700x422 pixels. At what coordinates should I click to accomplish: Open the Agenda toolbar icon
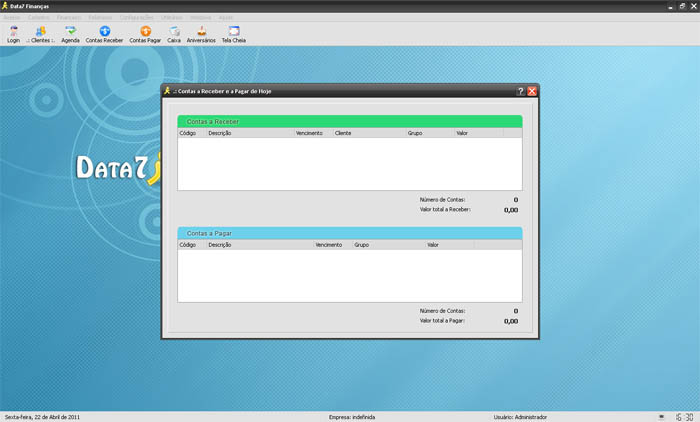(x=70, y=34)
